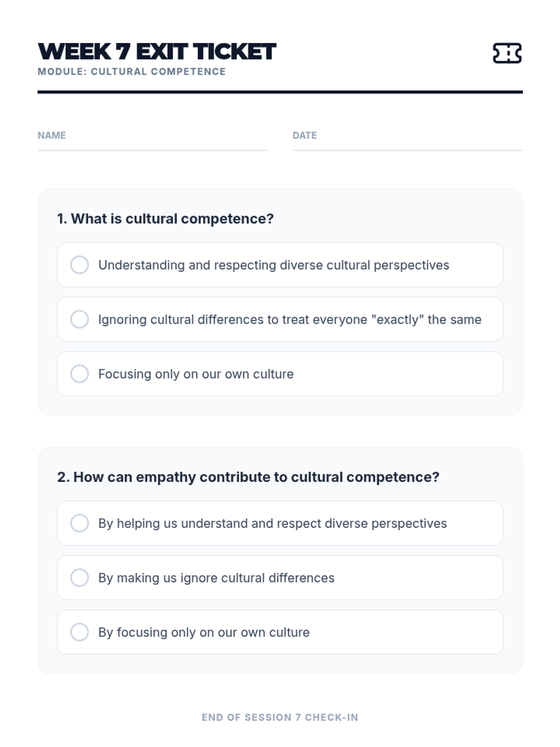Screen dimensions: 560x747
Task: Click the "End of Session 7 Check-In" footer
Action: point(280,718)
